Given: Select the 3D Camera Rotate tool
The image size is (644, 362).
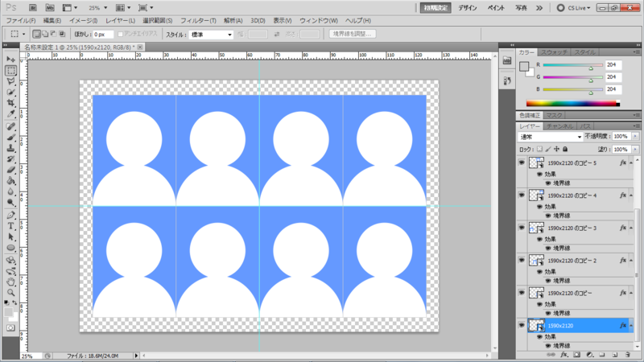Looking at the screenshot, I should pos(11,271).
